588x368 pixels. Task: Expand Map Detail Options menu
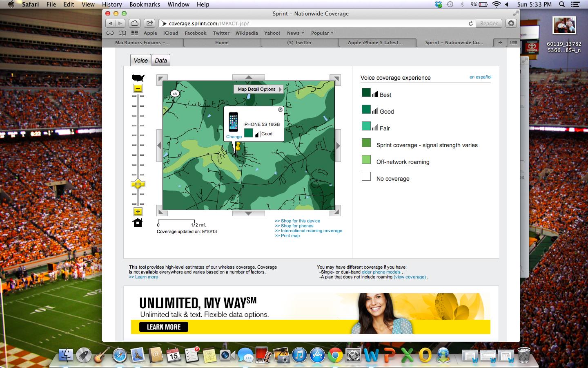pyautogui.click(x=259, y=89)
